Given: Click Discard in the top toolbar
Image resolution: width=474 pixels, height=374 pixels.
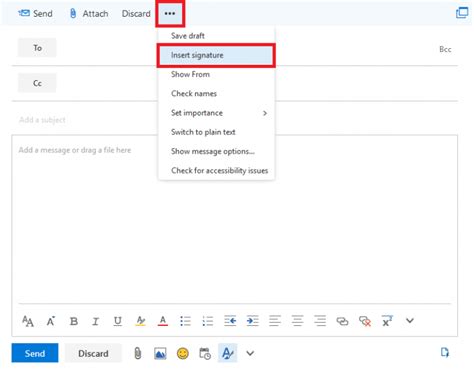Looking at the screenshot, I should coord(136,14).
